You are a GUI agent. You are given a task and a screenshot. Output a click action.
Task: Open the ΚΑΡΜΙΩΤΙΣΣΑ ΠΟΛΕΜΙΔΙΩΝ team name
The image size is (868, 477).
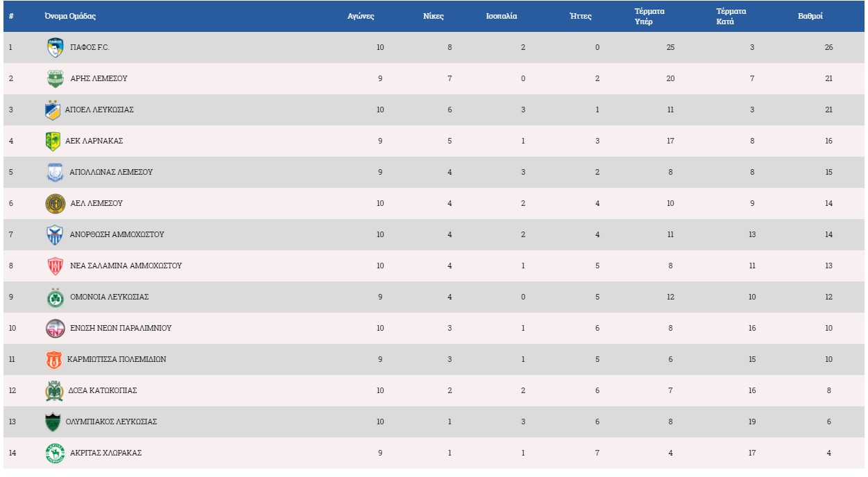117,359
